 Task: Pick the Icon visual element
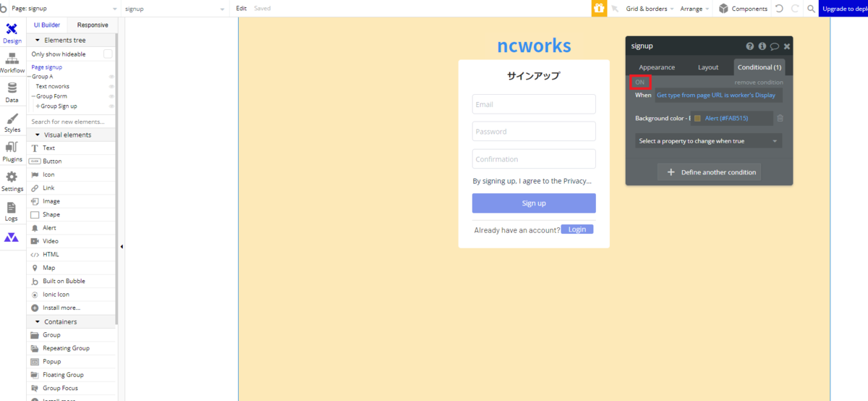coord(71,174)
